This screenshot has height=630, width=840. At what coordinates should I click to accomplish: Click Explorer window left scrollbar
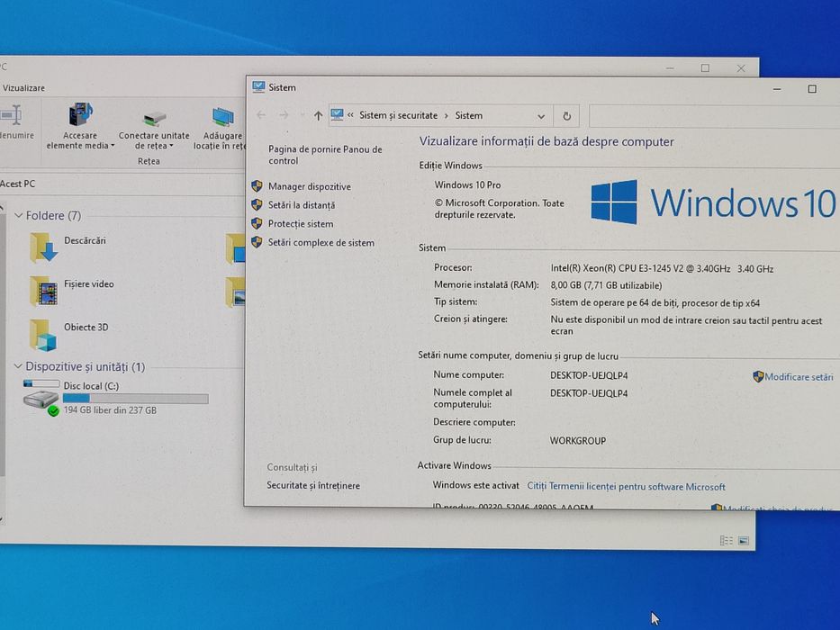point(2,343)
